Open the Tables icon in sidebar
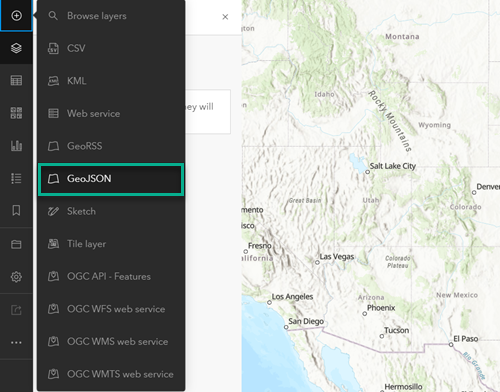The image size is (500, 392). (16, 80)
